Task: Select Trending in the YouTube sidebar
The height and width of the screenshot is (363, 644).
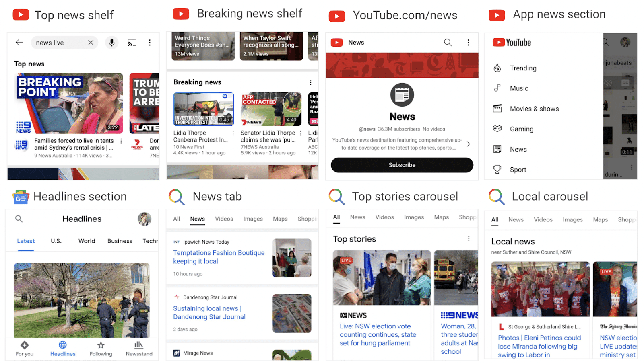Action: pyautogui.click(x=523, y=68)
